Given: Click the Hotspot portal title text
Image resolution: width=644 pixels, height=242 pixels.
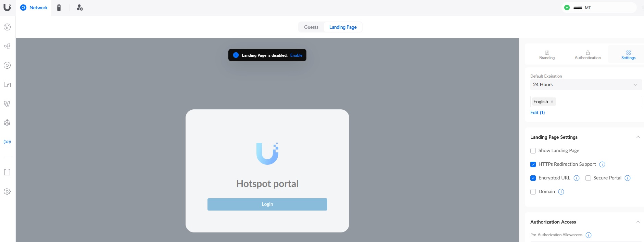Looking at the screenshot, I should point(267,184).
